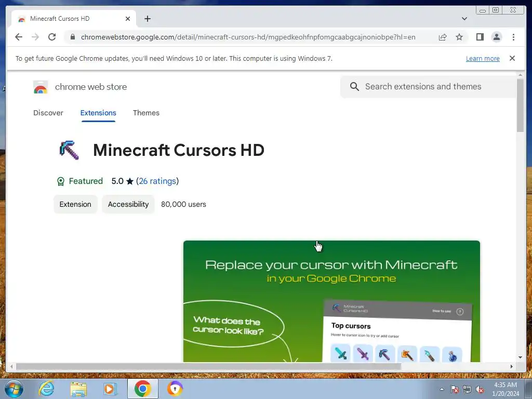Click the muted volume tray icon
The width and height of the screenshot is (532, 399).
coord(480,390)
